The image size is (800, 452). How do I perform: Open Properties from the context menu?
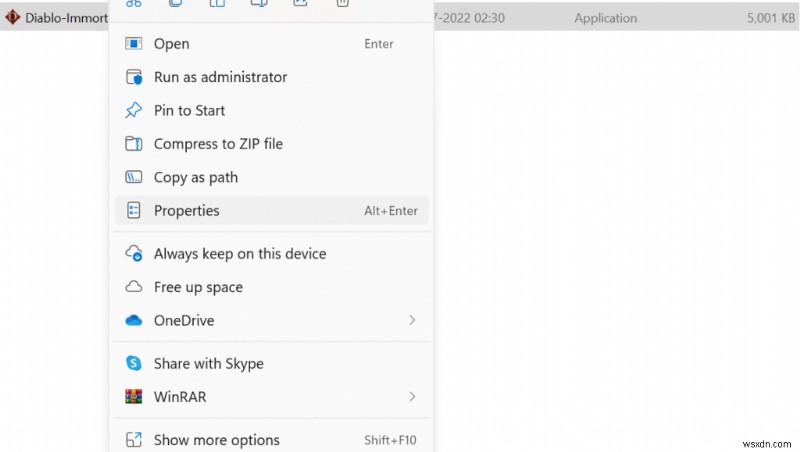186,211
